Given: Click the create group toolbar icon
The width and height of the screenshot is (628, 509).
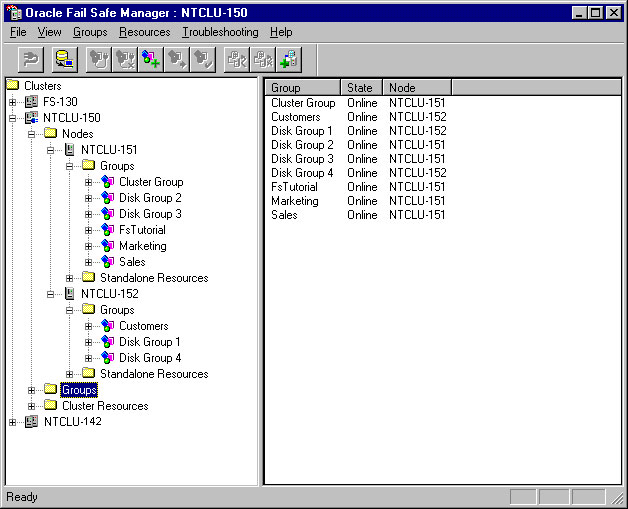Looking at the screenshot, I should 151,60.
